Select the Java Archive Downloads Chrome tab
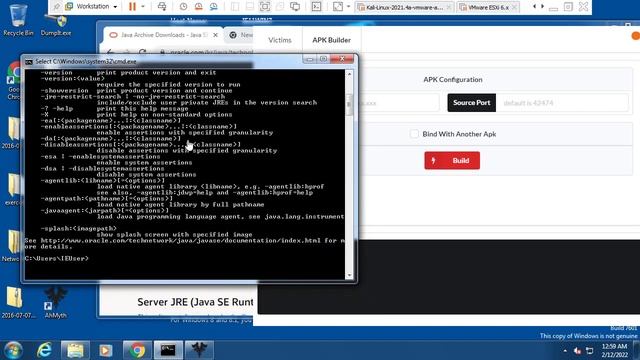 click(x=163, y=35)
